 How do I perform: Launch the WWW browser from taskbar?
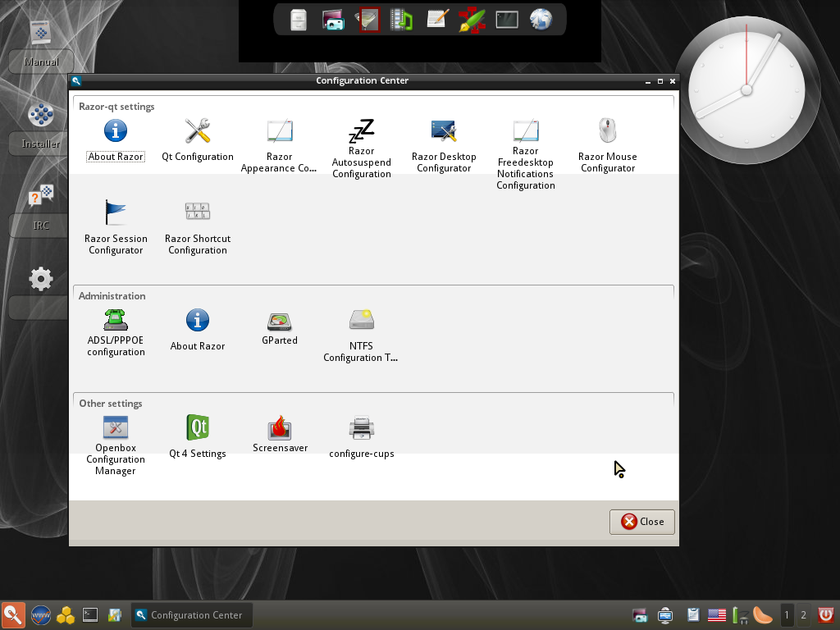coord(41,615)
